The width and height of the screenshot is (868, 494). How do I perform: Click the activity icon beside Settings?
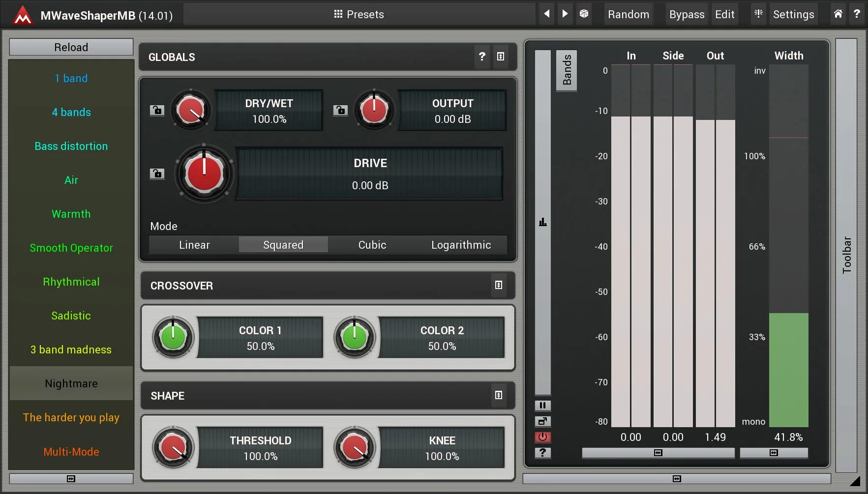(x=758, y=14)
